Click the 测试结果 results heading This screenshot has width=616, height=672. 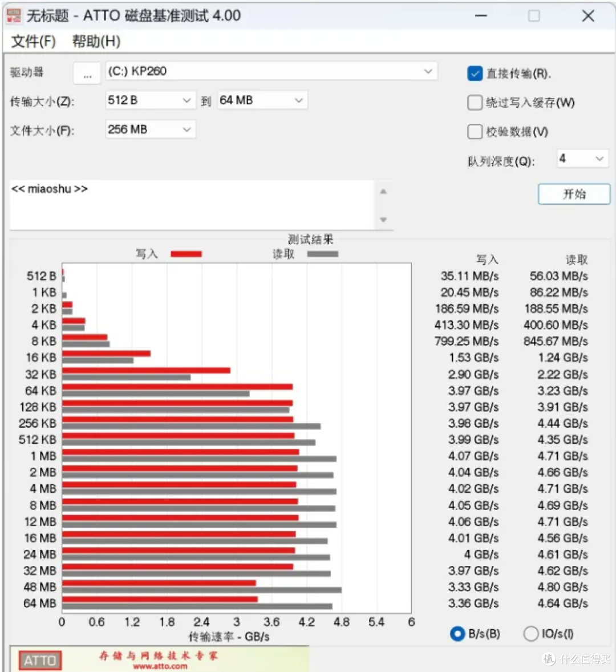click(310, 239)
